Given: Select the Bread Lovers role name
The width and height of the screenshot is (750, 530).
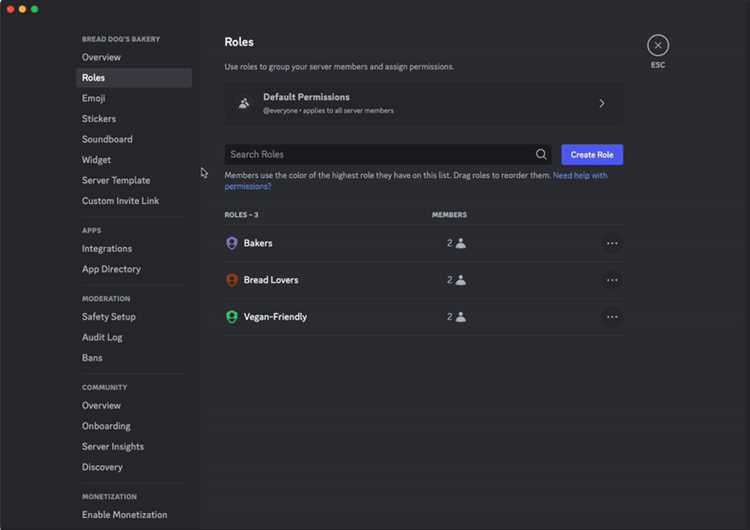Looking at the screenshot, I should pos(271,280).
